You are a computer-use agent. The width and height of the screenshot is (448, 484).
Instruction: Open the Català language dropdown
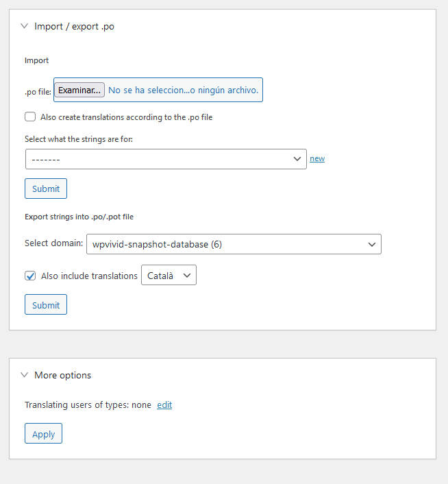click(x=169, y=275)
